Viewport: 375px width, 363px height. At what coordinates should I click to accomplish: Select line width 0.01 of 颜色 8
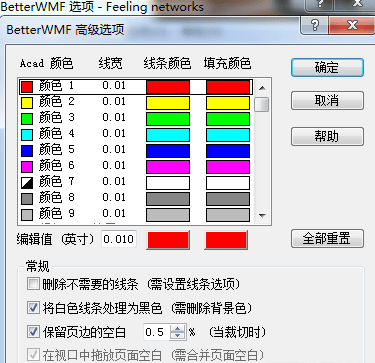[x=114, y=197]
